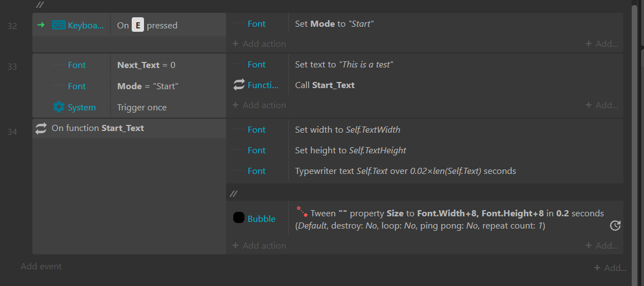Click the function icon beside Call Start_Text

(x=239, y=85)
